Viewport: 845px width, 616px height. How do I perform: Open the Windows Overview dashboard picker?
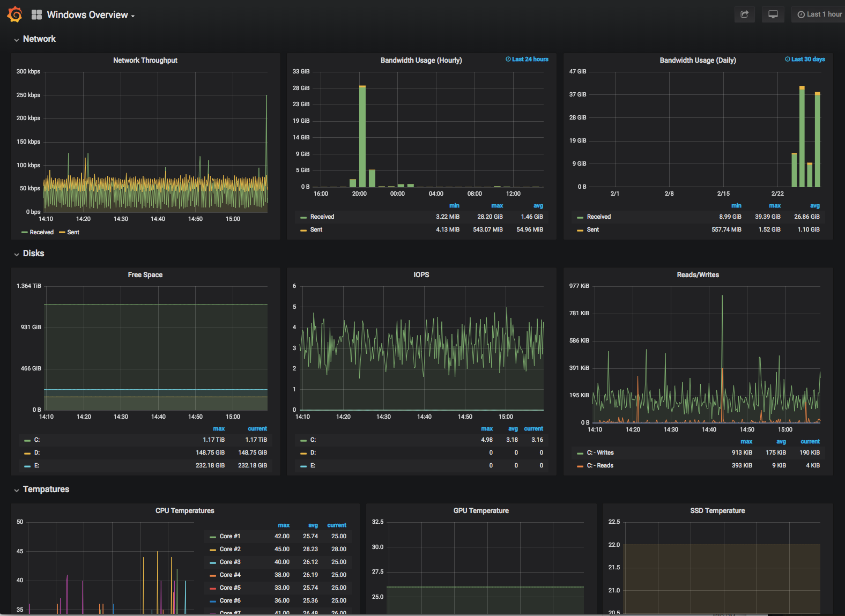[90, 15]
